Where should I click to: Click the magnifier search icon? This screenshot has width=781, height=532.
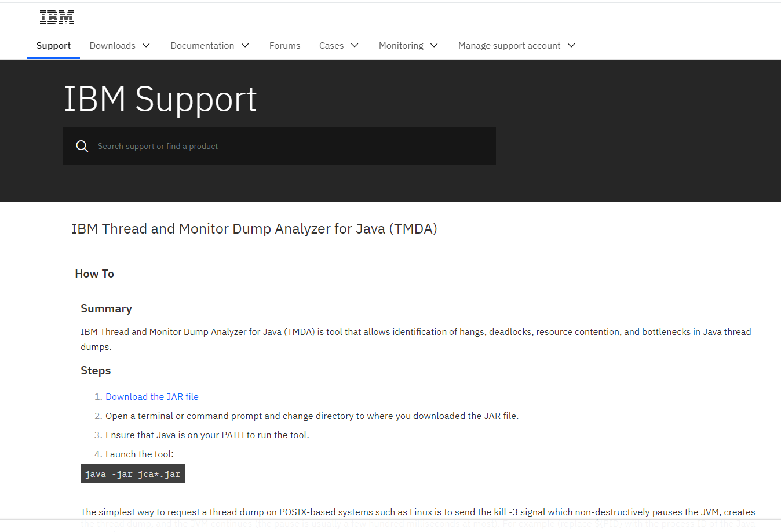82,146
